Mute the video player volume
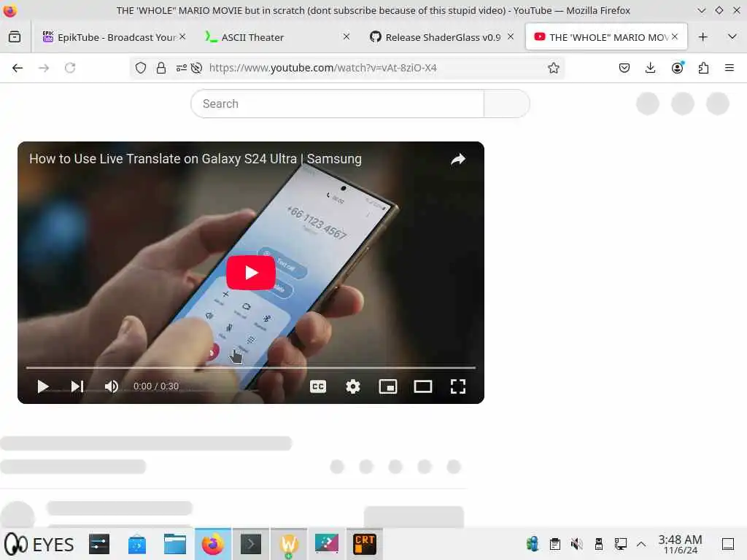747x560 pixels. tap(112, 386)
